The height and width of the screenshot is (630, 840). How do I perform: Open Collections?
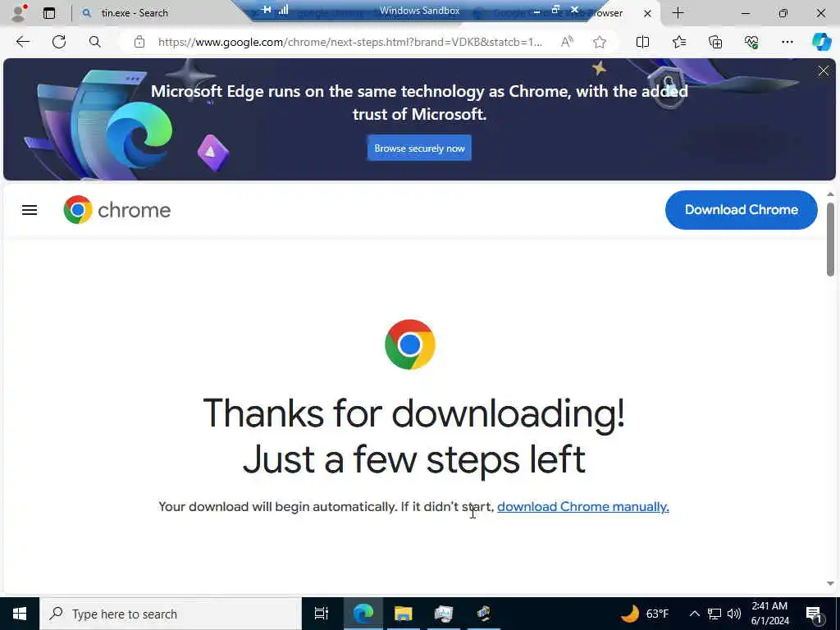(715, 42)
